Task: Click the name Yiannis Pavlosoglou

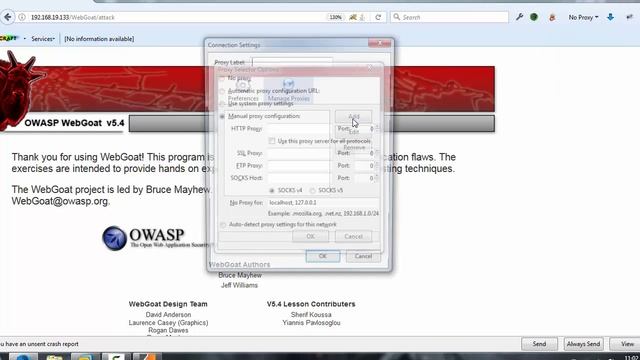Action: pyautogui.click(x=311, y=323)
